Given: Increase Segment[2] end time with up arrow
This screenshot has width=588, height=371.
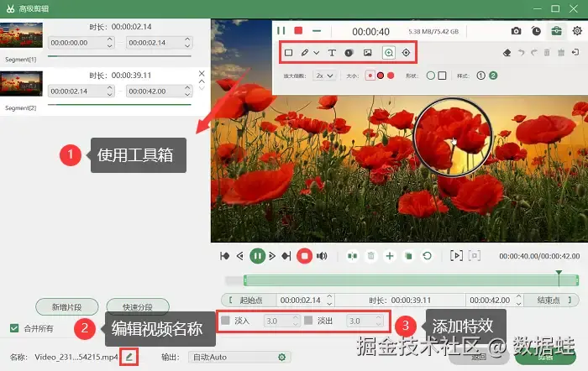Looking at the screenshot, I should click(187, 87).
